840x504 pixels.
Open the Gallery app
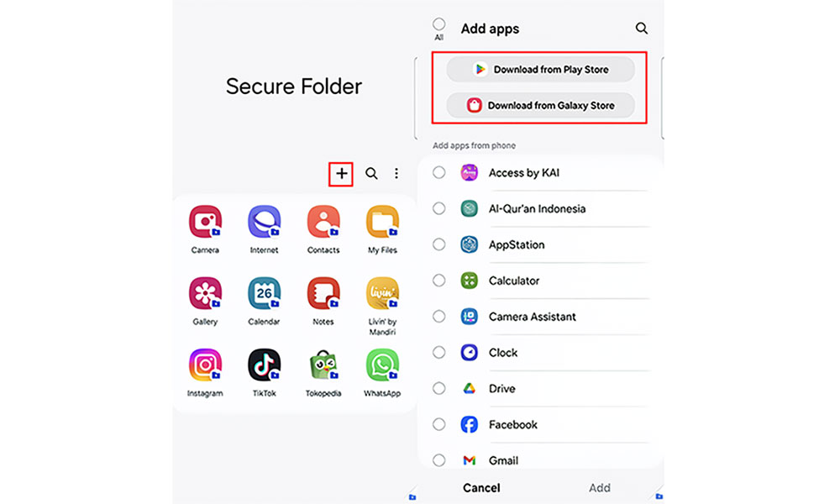point(205,293)
